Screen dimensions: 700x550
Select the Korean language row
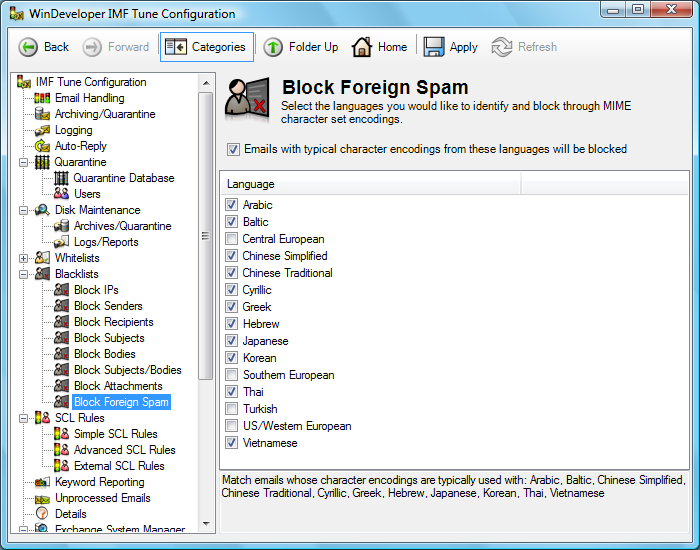(259, 358)
